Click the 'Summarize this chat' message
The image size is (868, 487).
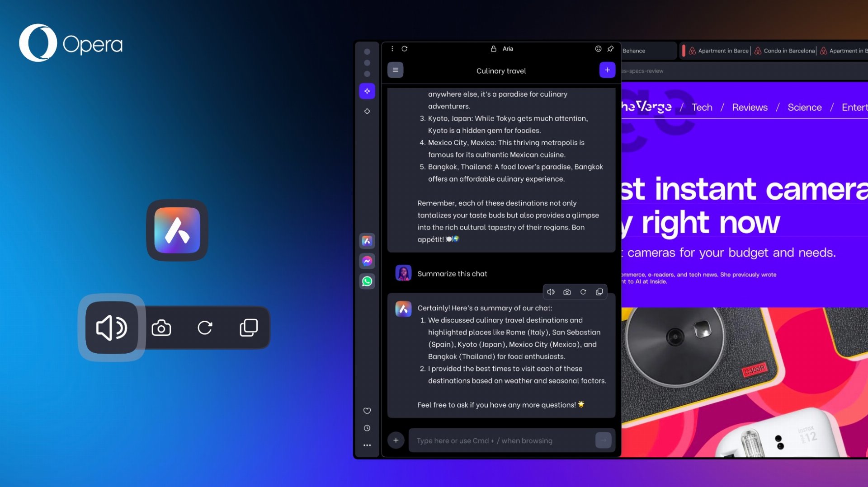[452, 274]
